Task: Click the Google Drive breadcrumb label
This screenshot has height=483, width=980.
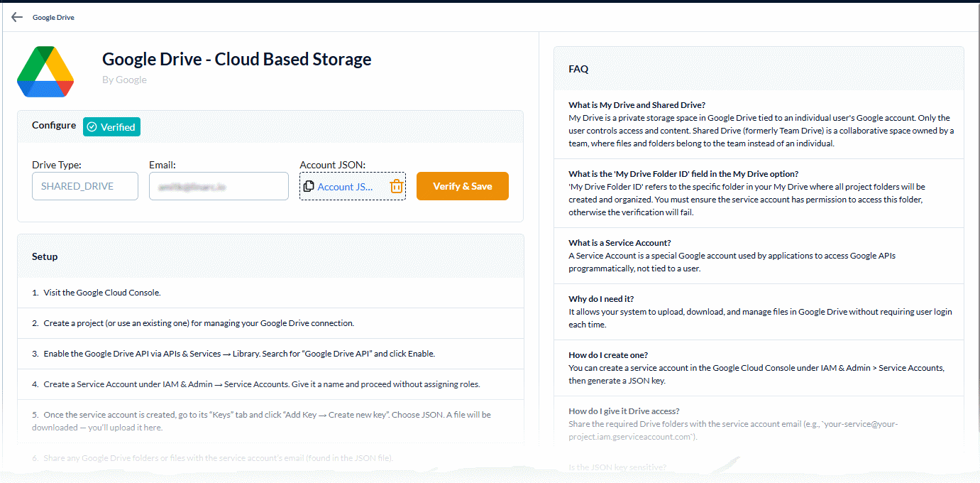Action: (x=53, y=17)
